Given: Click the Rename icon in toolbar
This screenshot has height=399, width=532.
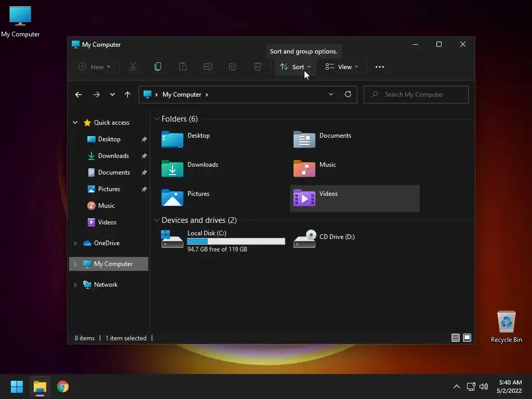Looking at the screenshot, I should [208, 67].
